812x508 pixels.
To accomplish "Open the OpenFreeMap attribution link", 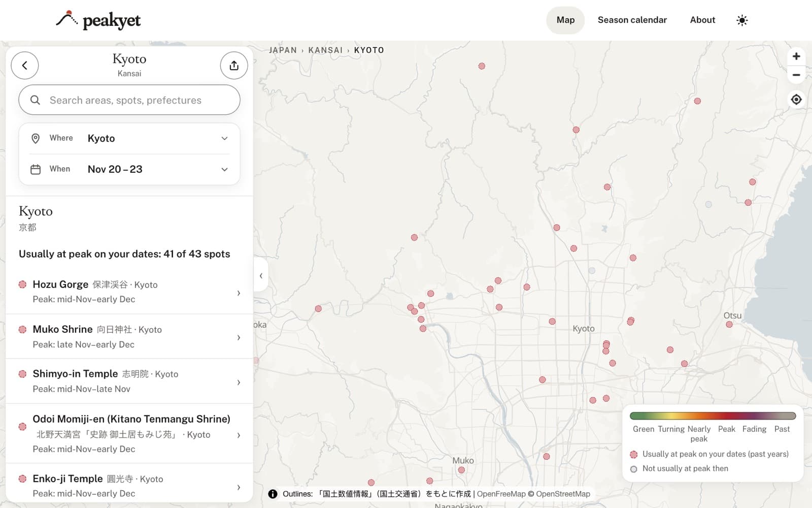I will (x=501, y=494).
